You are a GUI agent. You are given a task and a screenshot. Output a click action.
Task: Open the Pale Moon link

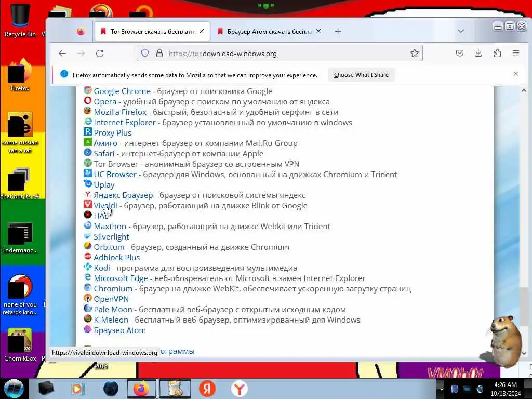click(x=113, y=310)
